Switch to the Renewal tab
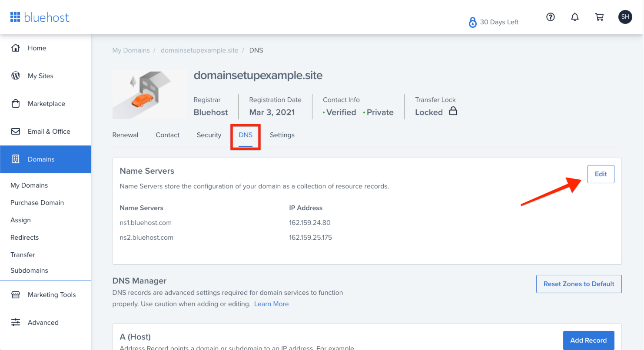Viewport: 644px width, 350px height. [x=125, y=135]
